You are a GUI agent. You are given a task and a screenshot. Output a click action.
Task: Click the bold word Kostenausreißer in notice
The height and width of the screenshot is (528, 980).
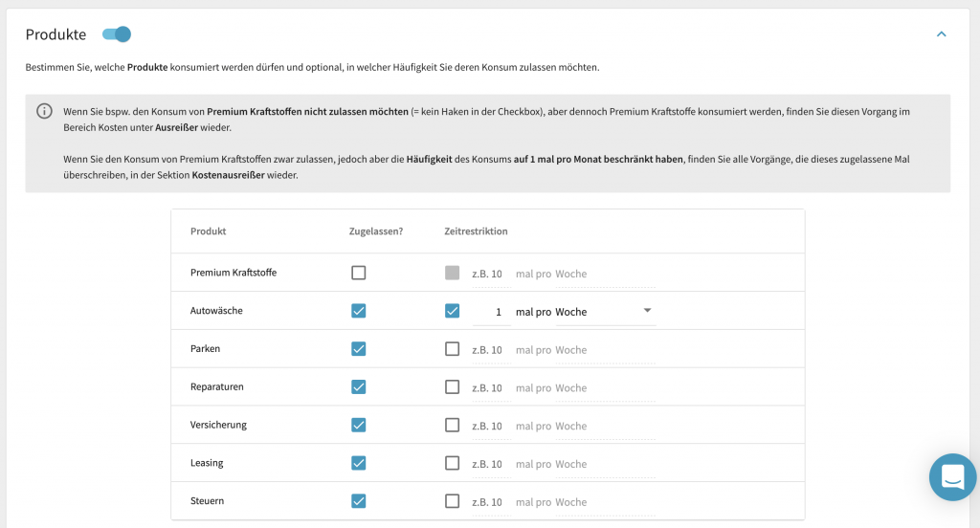[228, 175]
